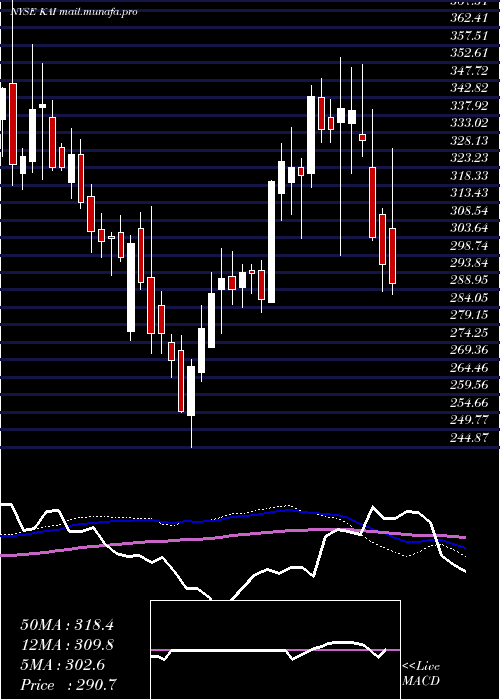
Task: Select the 293.84 price axis label
Action: tap(469, 262)
